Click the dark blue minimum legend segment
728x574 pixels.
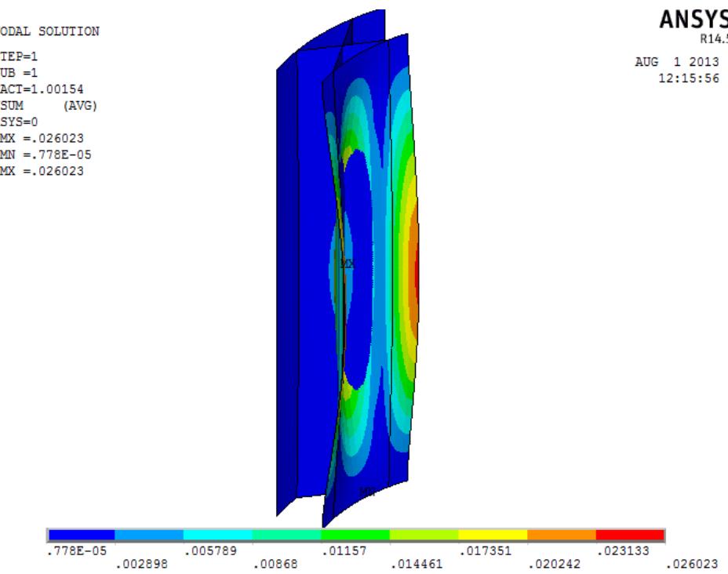tap(81, 535)
